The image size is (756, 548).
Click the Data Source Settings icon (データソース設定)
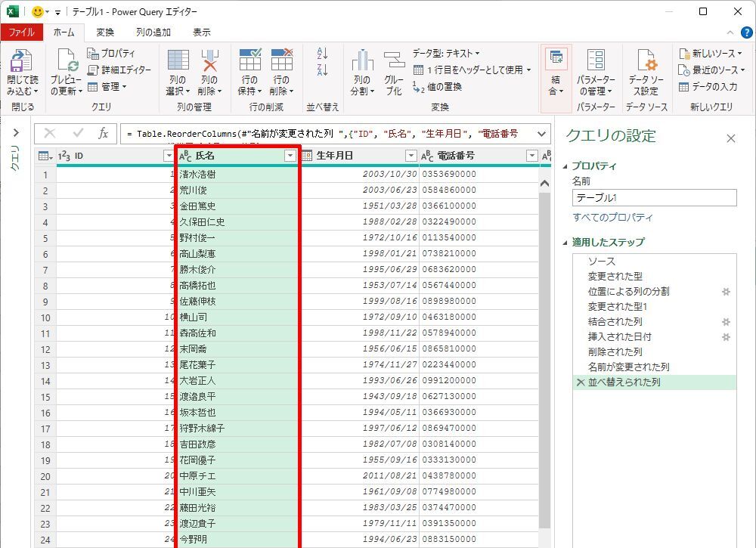pyautogui.click(x=646, y=62)
